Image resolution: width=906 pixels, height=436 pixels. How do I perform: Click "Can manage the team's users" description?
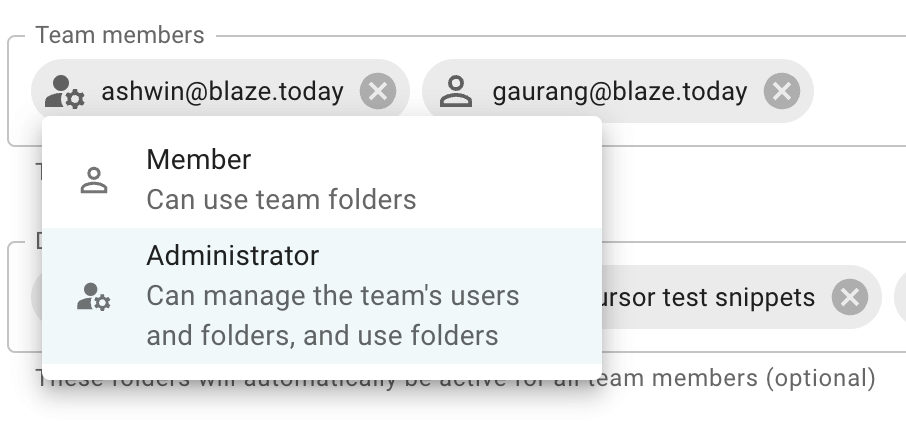pos(332,296)
